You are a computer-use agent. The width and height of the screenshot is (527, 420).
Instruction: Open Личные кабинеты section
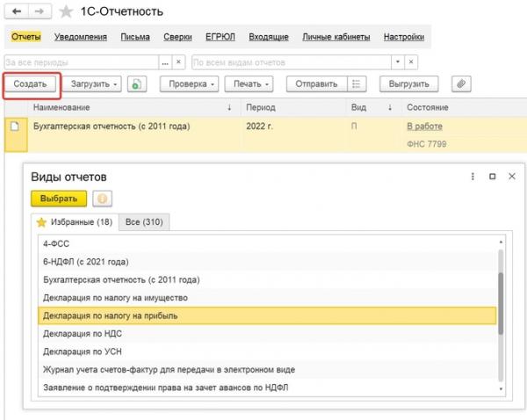coord(336,37)
